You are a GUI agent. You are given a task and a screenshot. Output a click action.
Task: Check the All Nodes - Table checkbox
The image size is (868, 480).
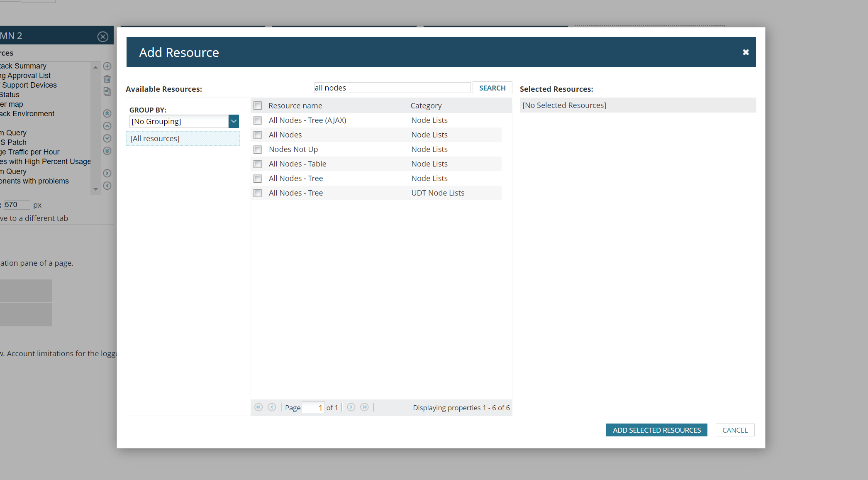258,164
